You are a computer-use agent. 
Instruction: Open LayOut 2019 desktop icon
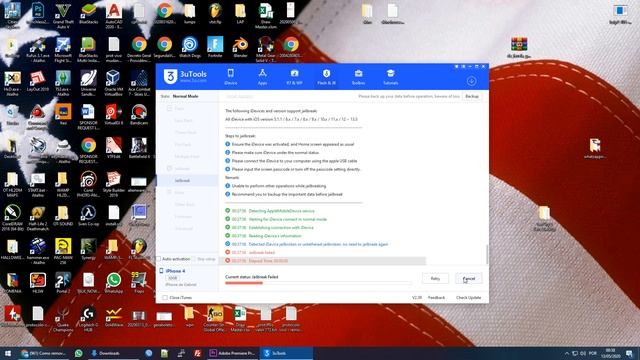click(38, 81)
